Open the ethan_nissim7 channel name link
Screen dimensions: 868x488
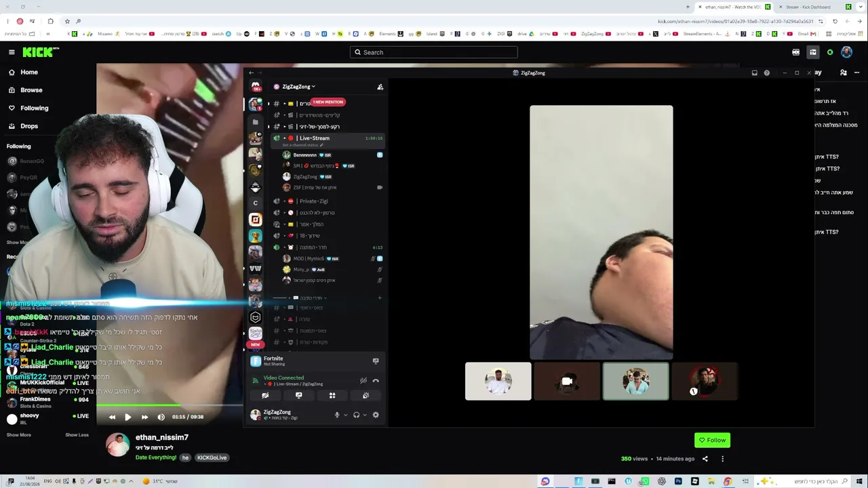(162, 438)
